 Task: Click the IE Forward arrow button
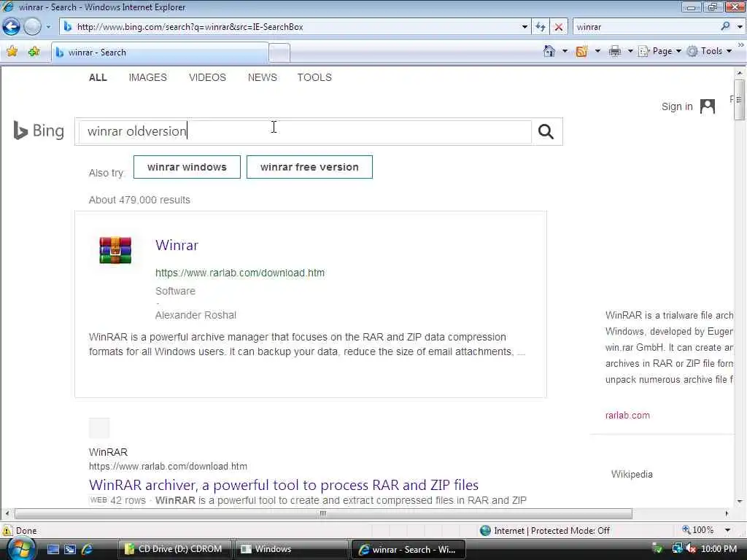[32, 27]
